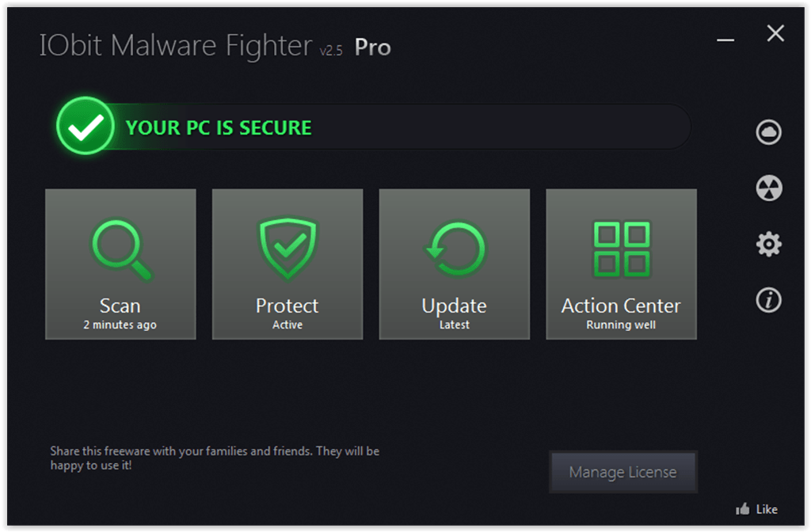This screenshot has height=532, width=811.
Task: Click the 'Scan' tile label text
Action: coord(120,306)
